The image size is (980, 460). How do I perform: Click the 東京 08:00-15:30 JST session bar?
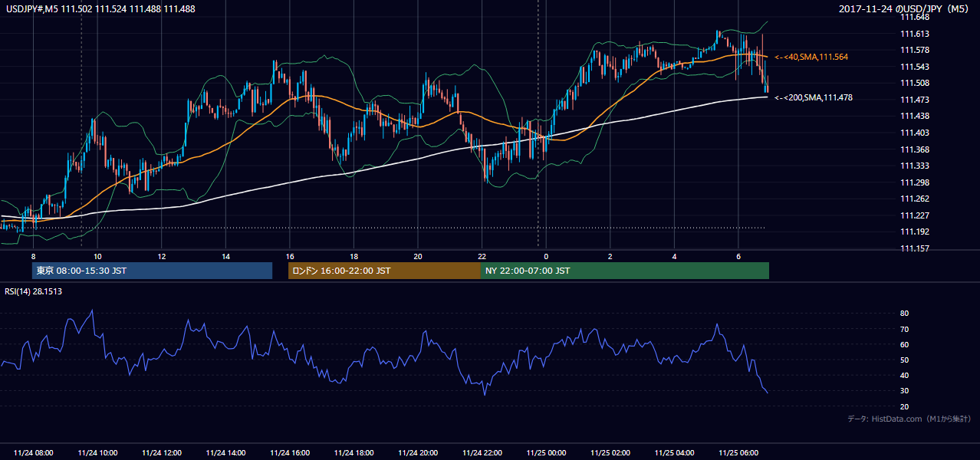[x=152, y=271]
